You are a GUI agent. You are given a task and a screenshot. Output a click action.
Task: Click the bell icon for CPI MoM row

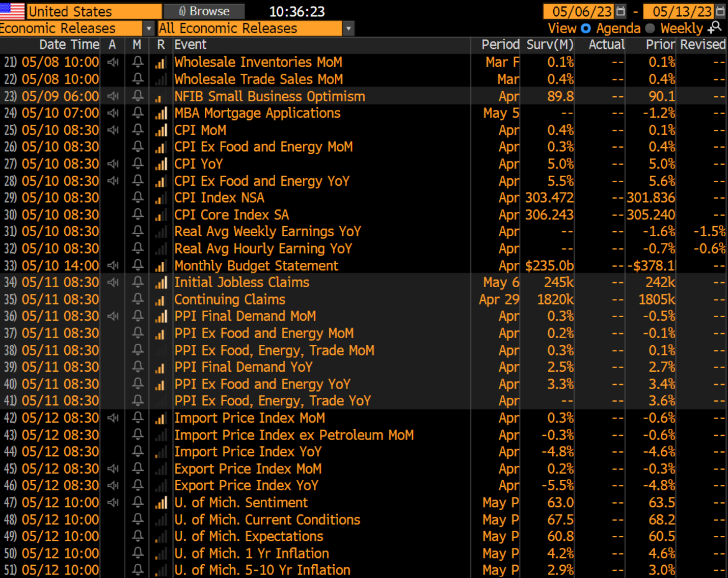[x=138, y=130]
